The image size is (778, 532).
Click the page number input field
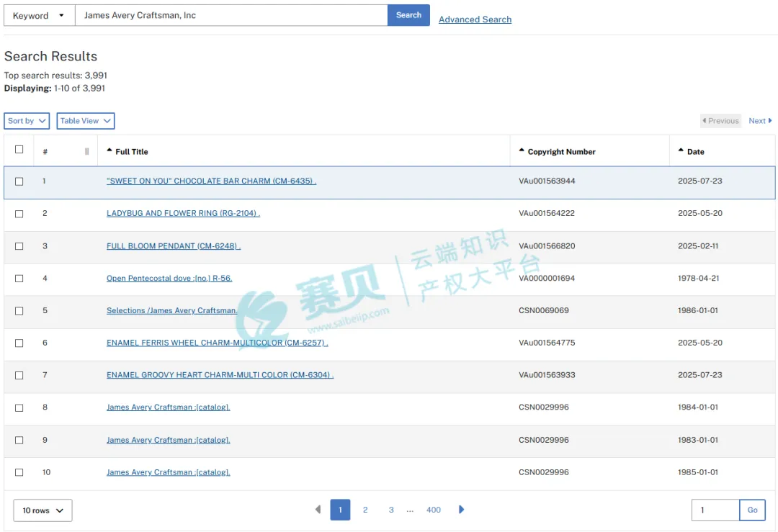tap(715, 510)
